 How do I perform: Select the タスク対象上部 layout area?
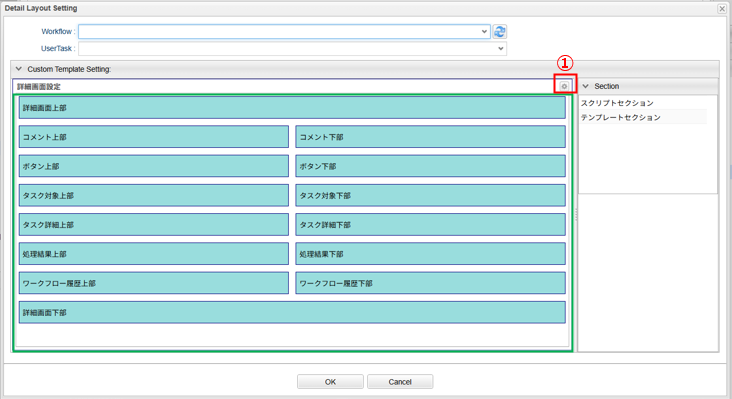(x=154, y=196)
